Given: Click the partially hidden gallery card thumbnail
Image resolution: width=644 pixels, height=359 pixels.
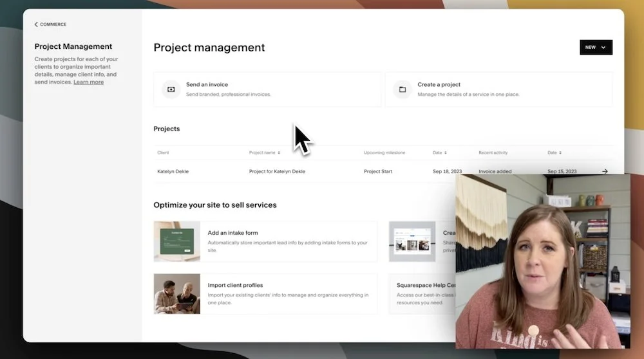Looking at the screenshot, I should (x=412, y=241).
